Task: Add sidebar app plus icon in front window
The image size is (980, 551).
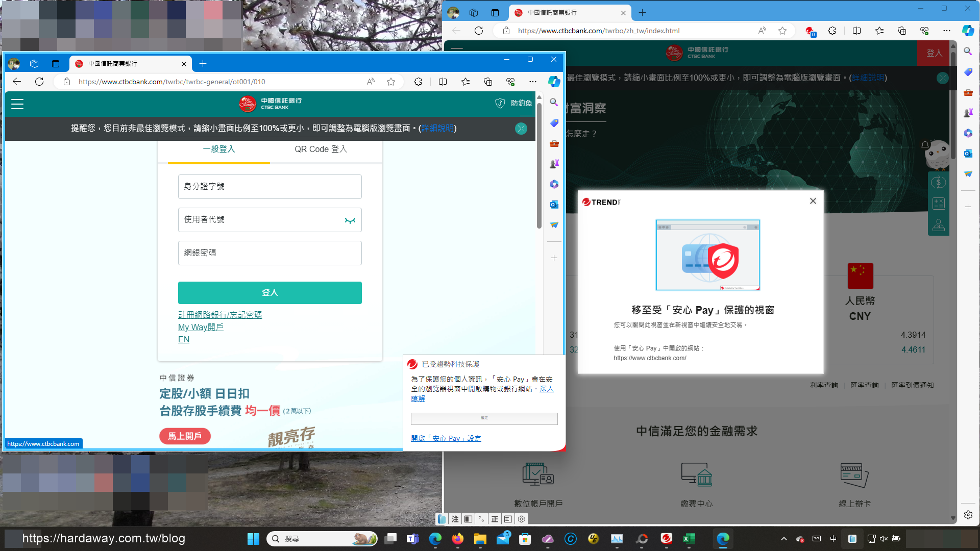Action: pos(554,258)
